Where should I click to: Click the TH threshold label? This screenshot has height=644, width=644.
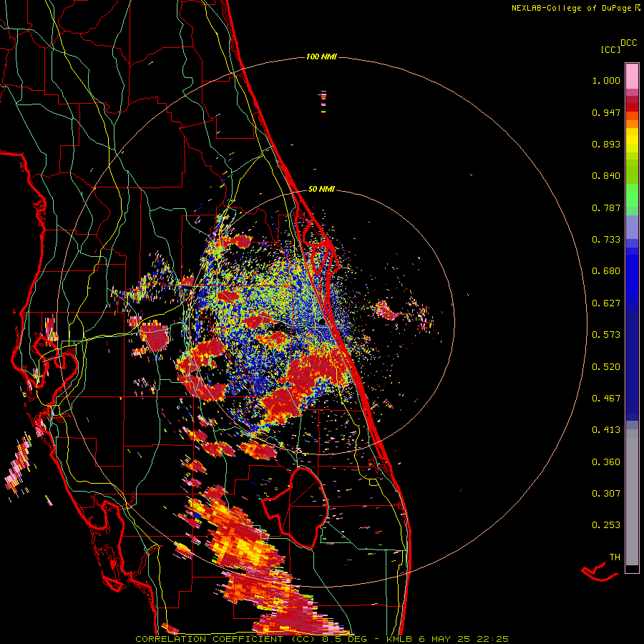(615, 557)
